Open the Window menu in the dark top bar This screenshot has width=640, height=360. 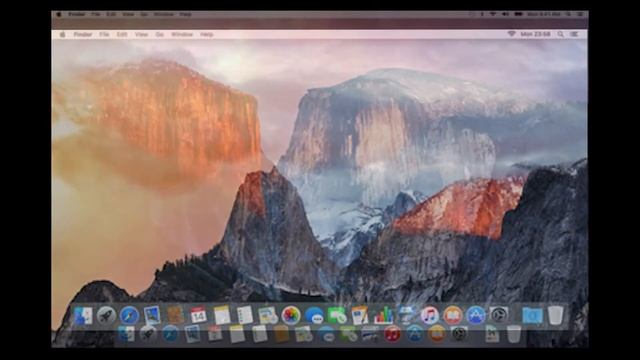164,14
